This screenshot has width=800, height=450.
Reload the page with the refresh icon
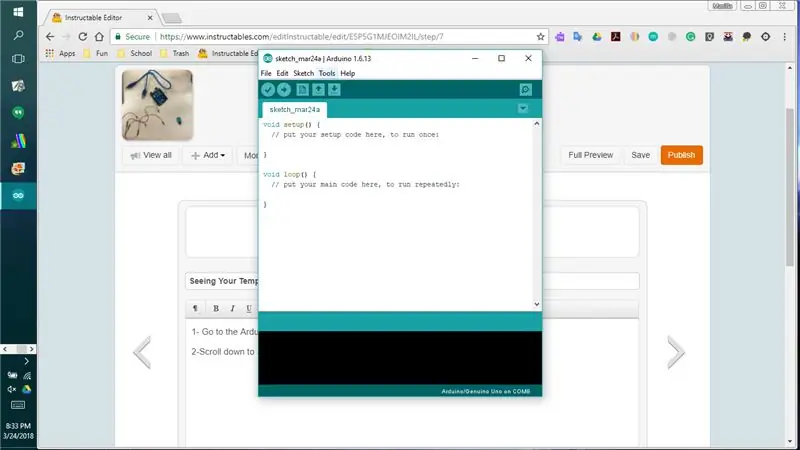click(x=83, y=37)
